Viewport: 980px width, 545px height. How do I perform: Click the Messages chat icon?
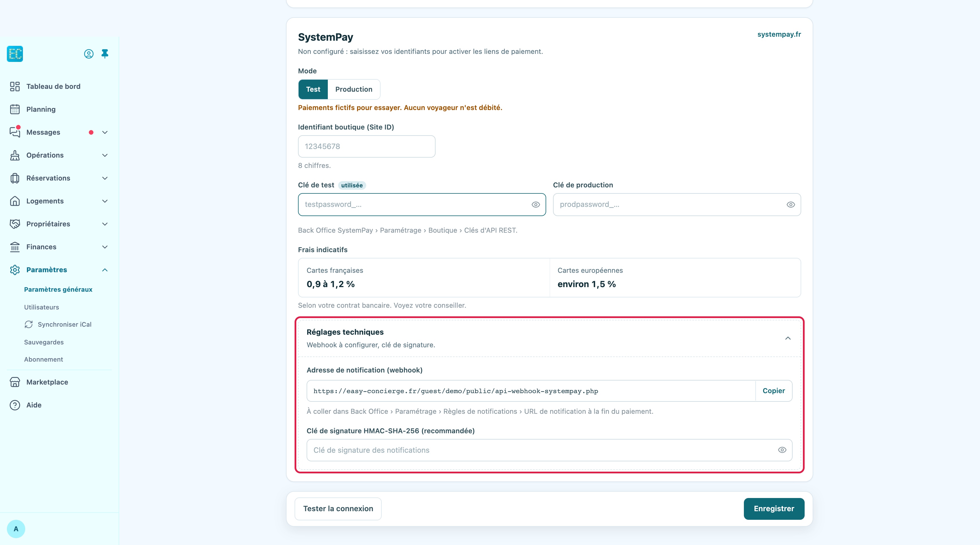point(15,132)
